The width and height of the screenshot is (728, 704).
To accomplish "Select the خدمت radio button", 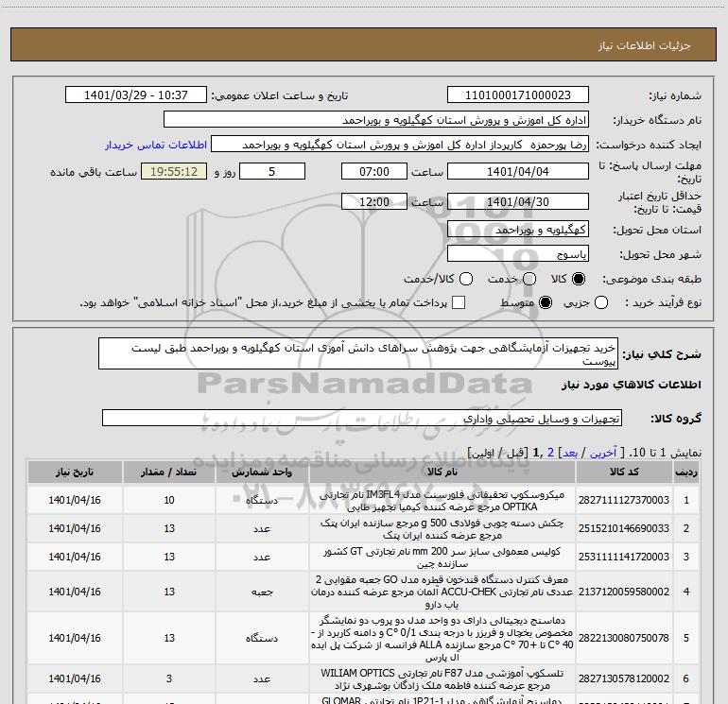I will (529, 279).
